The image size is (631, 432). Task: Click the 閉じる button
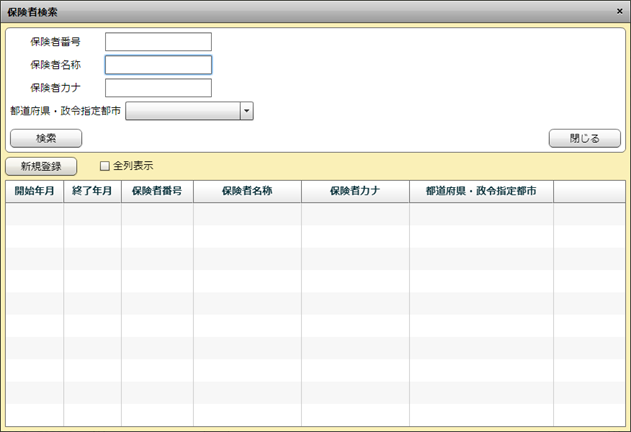click(x=584, y=138)
